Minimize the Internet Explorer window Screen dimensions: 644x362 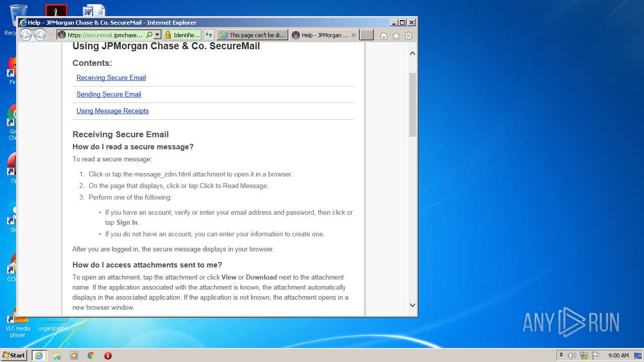(394, 23)
